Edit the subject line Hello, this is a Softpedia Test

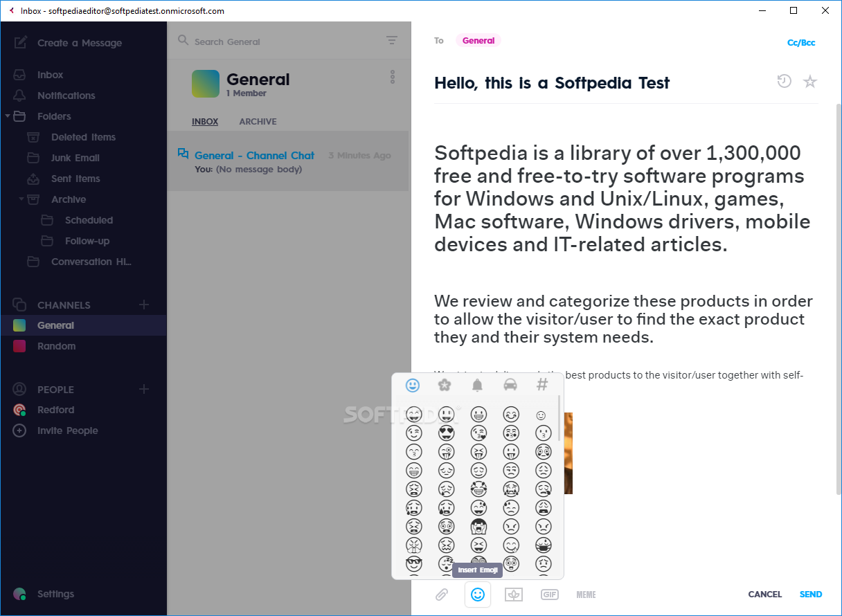[x=552, y=83]
